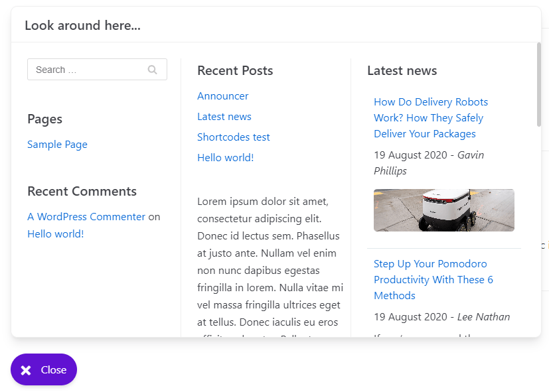Click the X icon on Close button
Screen dimensions: 549x392
[26, 370]
